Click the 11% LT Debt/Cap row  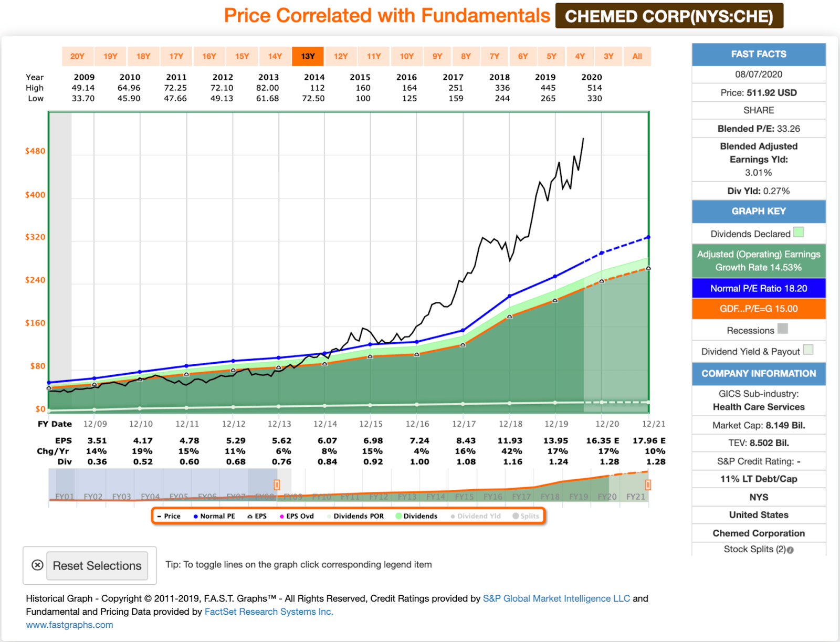(759, 479)
